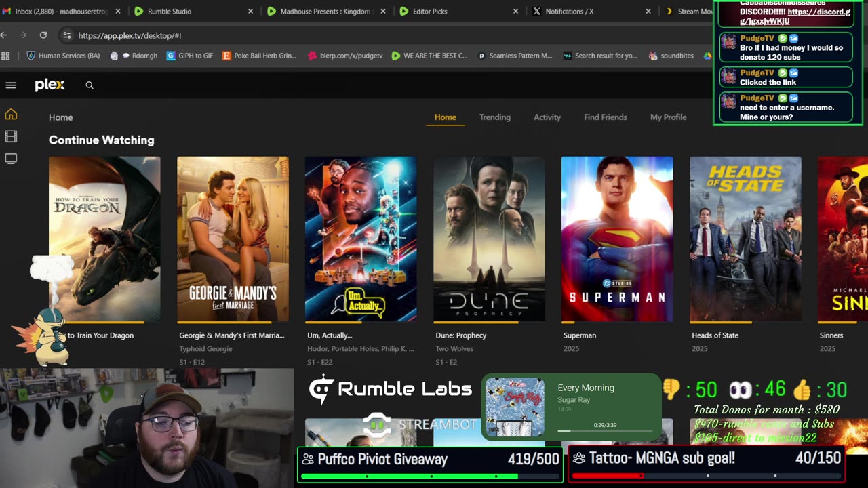View site information icon in address bar
868x488 pixels.
[66, 35]
